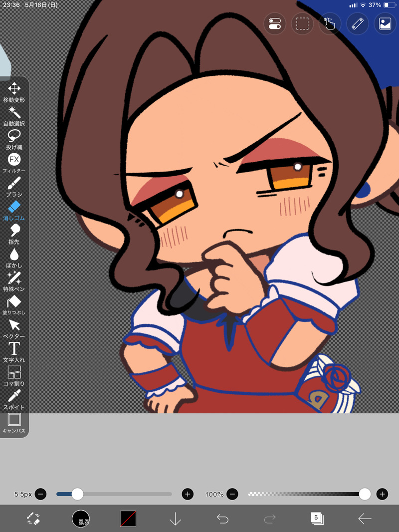Select the 投げ縄 lasso tool
399x532 pixels.
click(14, 139)
